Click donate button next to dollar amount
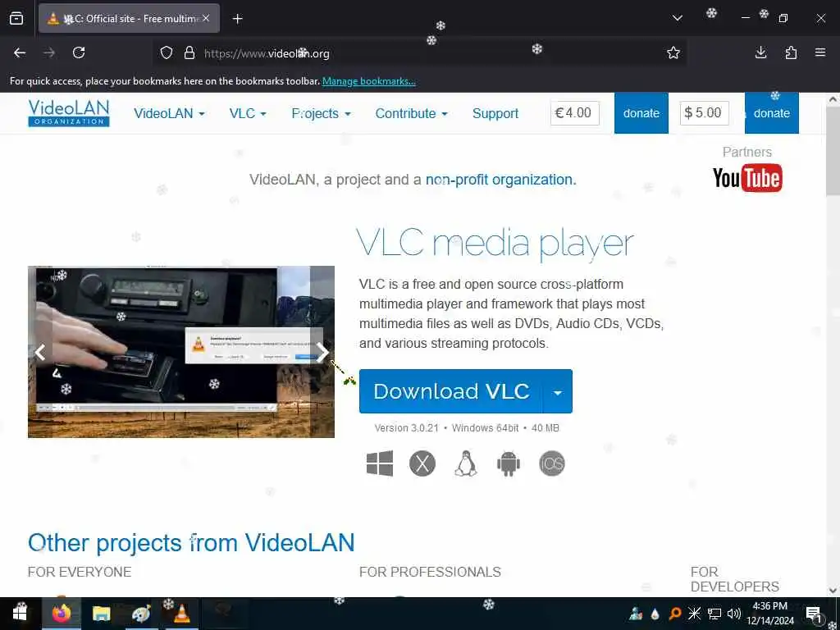 771,113
